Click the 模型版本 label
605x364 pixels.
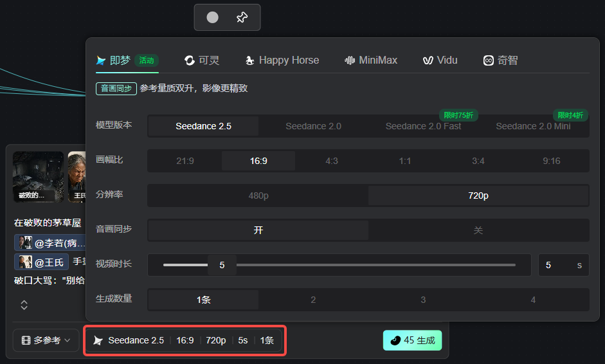click(114, 125)
